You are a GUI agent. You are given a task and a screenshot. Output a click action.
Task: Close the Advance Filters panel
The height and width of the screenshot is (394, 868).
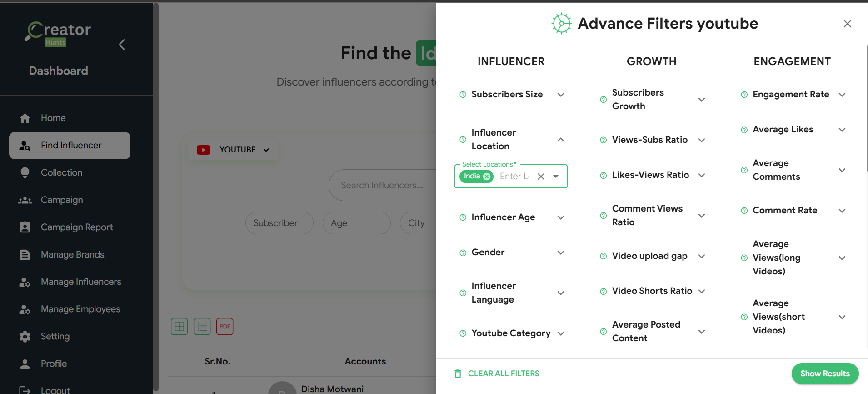tap(847, 24)
